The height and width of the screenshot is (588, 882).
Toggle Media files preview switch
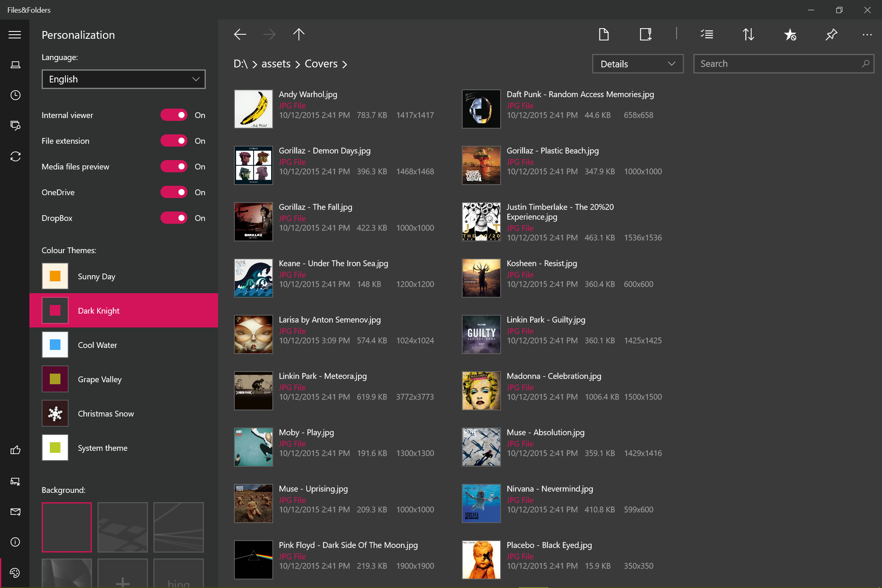174,167
